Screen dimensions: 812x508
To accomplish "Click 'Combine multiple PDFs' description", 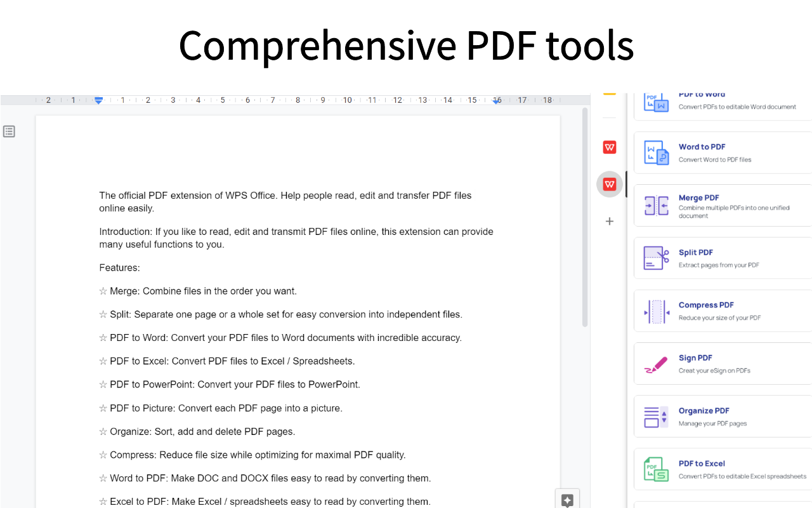I will [x=734, y=212].
